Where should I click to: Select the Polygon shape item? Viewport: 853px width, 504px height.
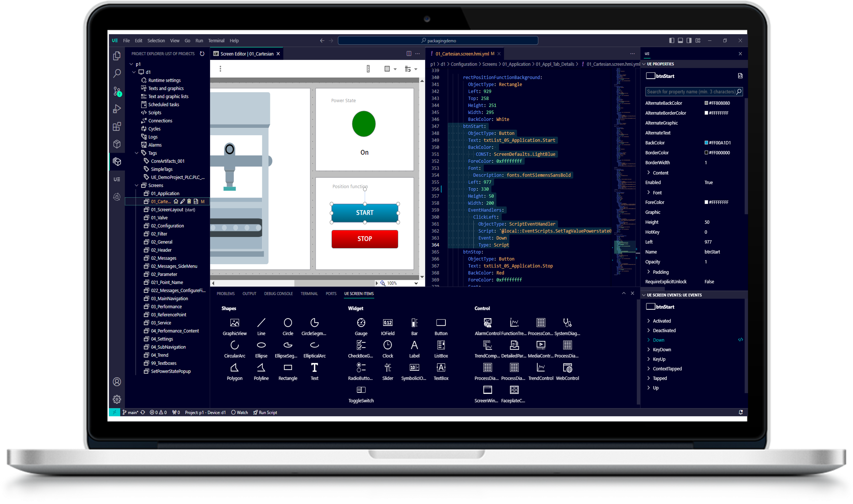235,372
